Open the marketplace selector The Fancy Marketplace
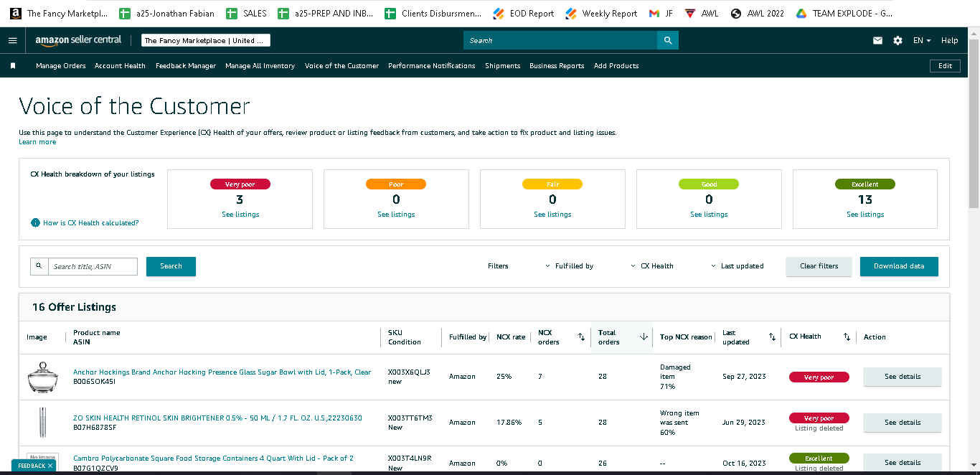This screenshot has height=475, width=980. pyautogui.click(x=206, y=41)
